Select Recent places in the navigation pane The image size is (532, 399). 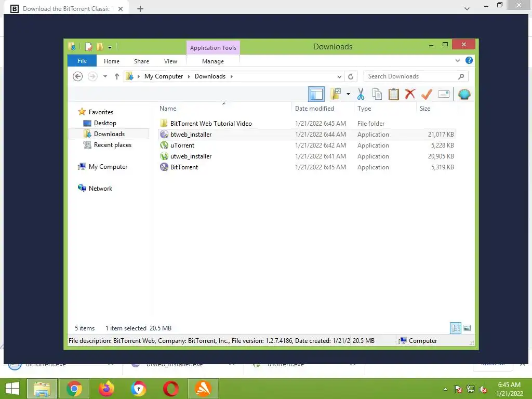coord(113,145)
